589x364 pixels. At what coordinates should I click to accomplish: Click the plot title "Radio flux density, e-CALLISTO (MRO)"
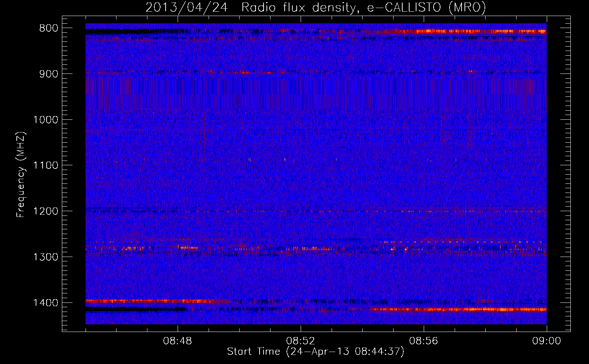[x=363, y=8]
